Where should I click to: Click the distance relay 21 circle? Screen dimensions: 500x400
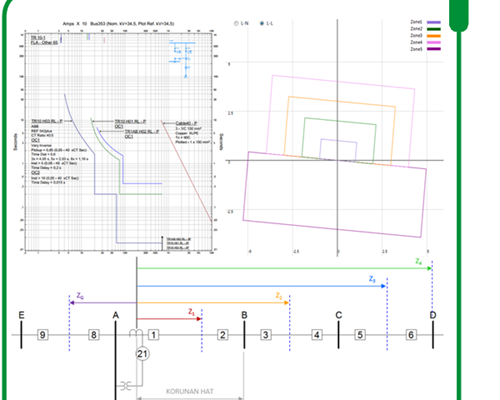[143, 354]
